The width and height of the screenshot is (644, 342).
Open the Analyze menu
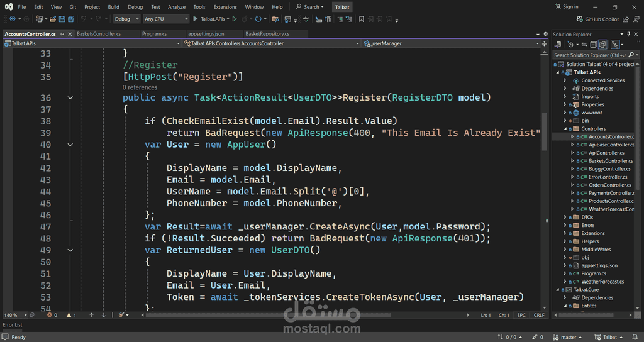point(177,7)
